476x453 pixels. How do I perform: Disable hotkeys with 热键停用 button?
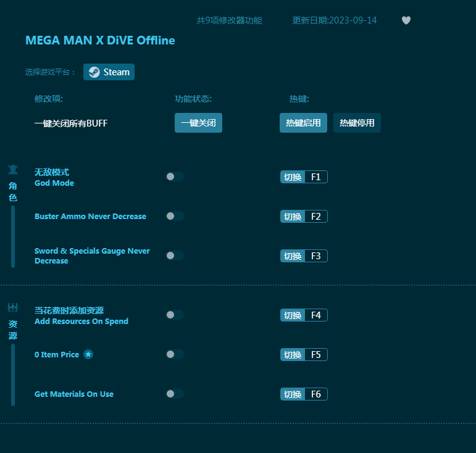357,123
